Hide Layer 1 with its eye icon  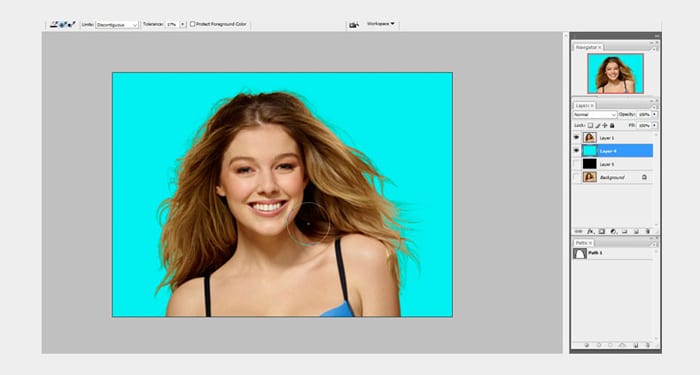(x=576, y=138)
